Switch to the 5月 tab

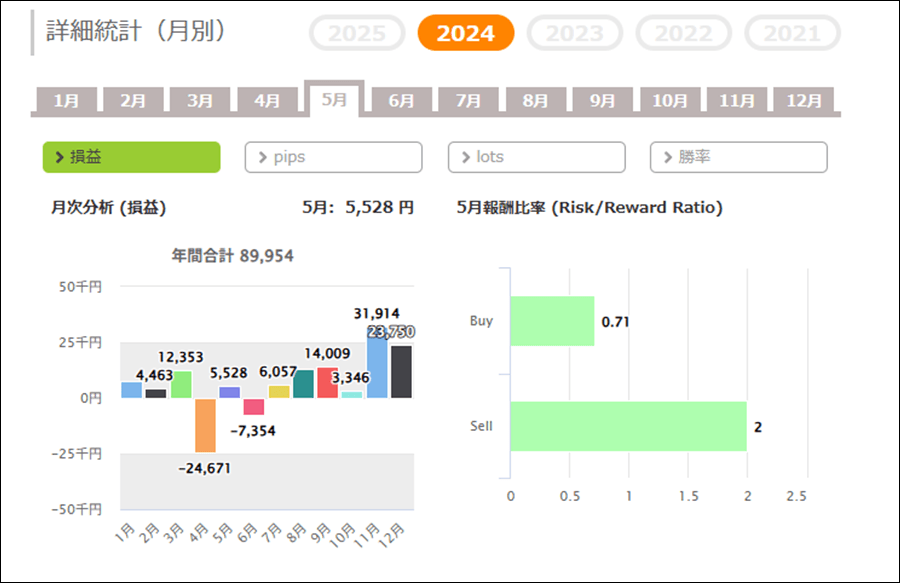[334, 99]
